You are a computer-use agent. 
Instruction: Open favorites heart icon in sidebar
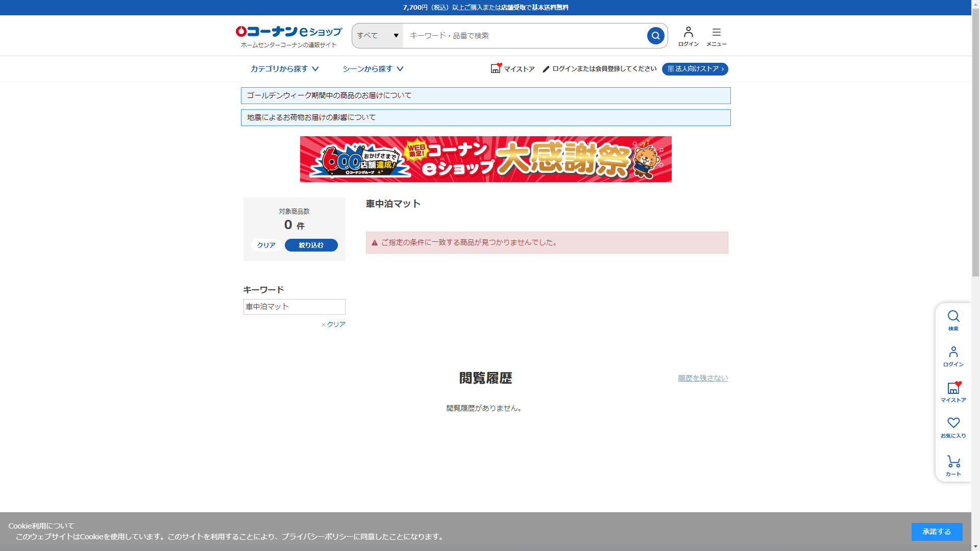pyautogui.click(x=953, y=428)
